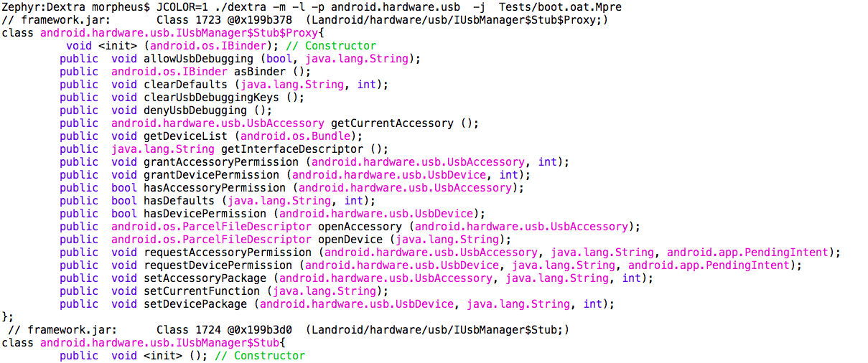This screenshot has width=868, height=363.
Task: Click the "getCurrentAccessory" method name
Action: pyautogui.click(x=392, y=123)
